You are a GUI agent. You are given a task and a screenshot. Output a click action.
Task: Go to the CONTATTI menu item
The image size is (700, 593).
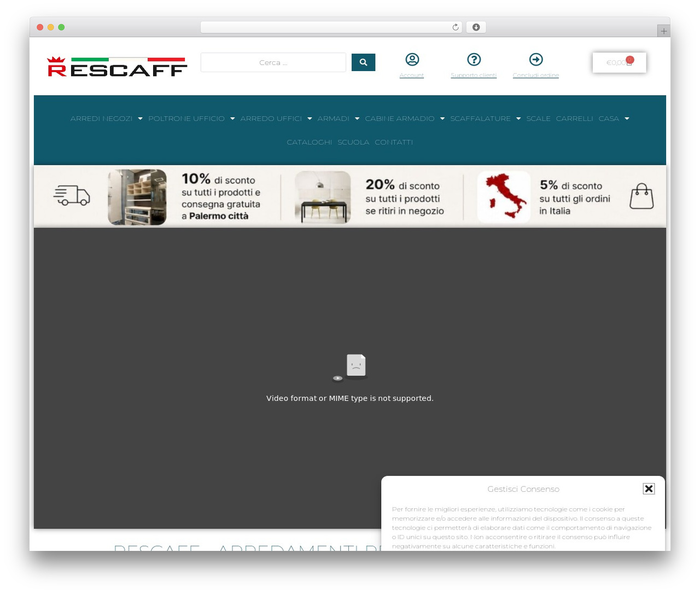point(394,142)
